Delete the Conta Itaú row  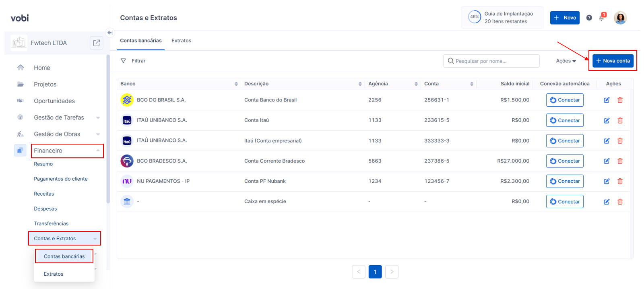tap(620, 120)
